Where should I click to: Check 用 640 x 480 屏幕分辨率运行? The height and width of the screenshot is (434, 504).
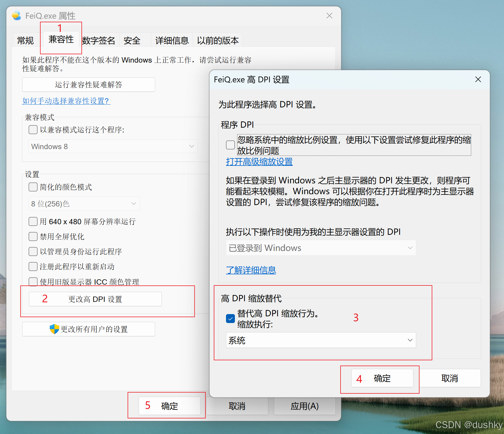click(33, 221)
